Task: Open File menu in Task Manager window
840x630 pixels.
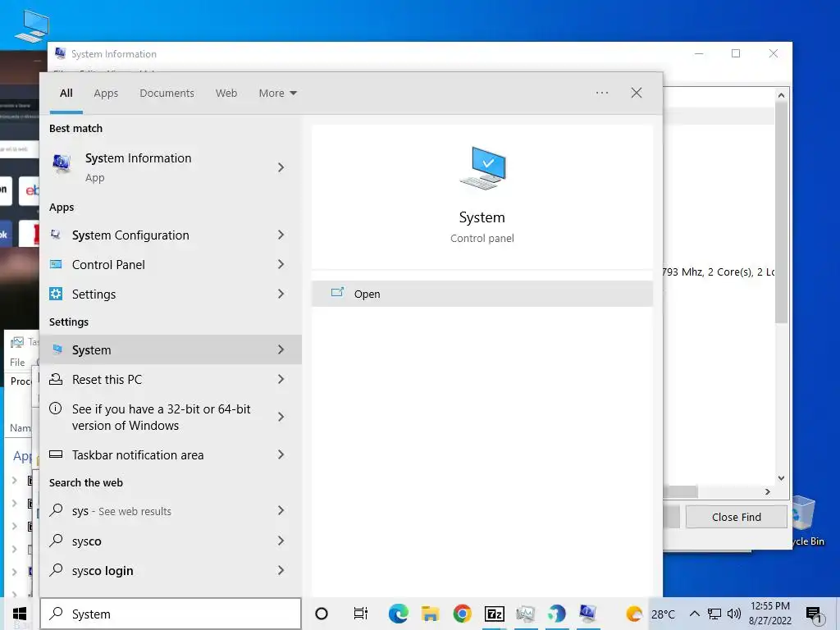Action: [17, 363]
